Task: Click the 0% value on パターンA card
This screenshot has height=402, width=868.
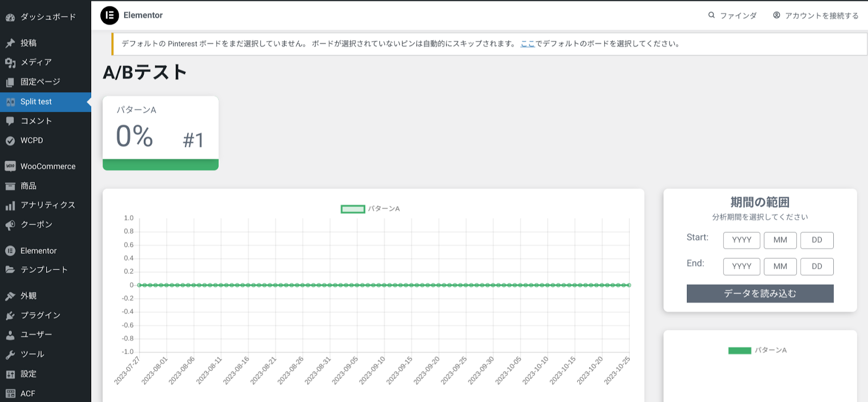Action: pos(135,136)
